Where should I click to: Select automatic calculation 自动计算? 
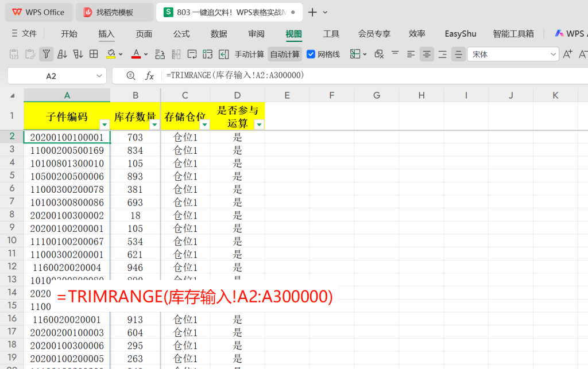[285, 55]
